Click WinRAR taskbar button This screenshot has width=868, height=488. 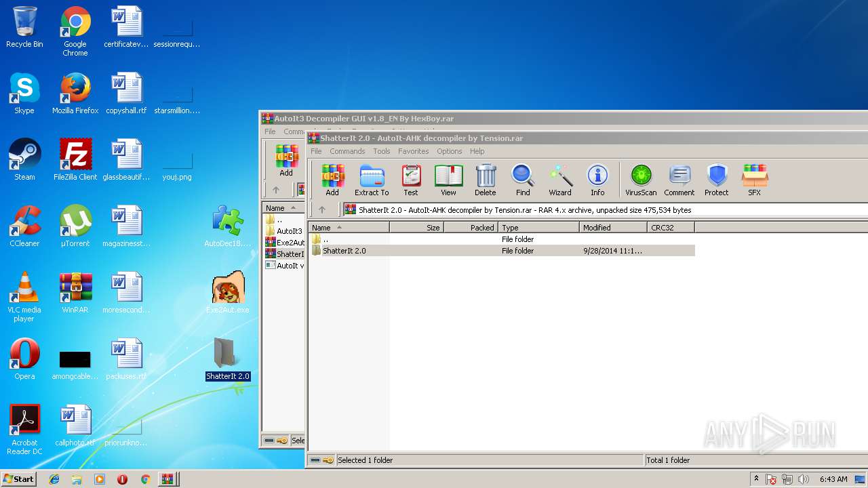pos(167,479)
